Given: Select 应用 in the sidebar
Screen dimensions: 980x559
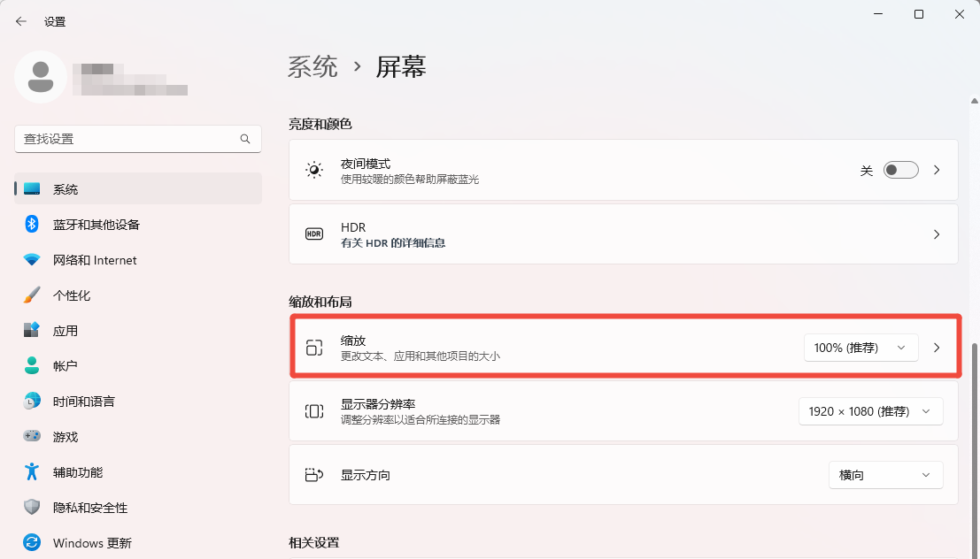Looking at the screenshot, I should tap(66, 331).
